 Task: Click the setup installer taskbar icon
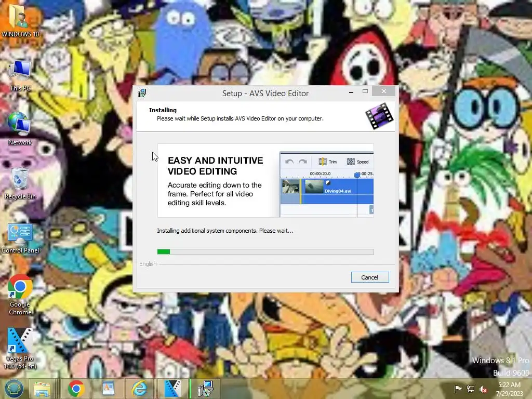pyautogui.click(x=205, y=389)
